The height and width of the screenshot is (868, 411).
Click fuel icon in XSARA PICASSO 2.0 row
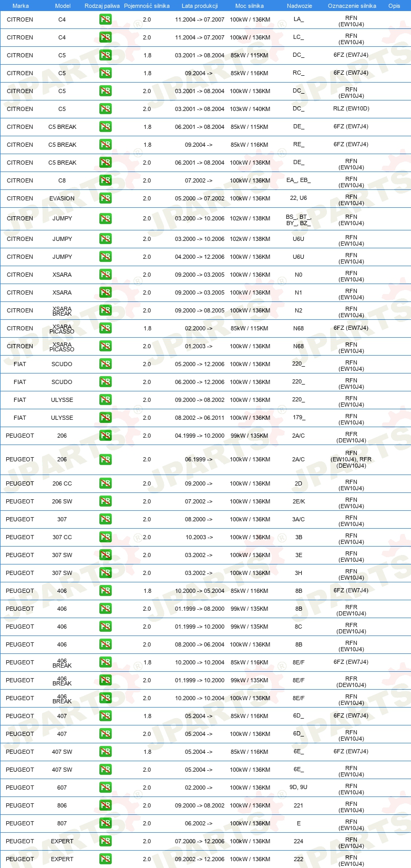pyautogui.click(x=106, y=346)
